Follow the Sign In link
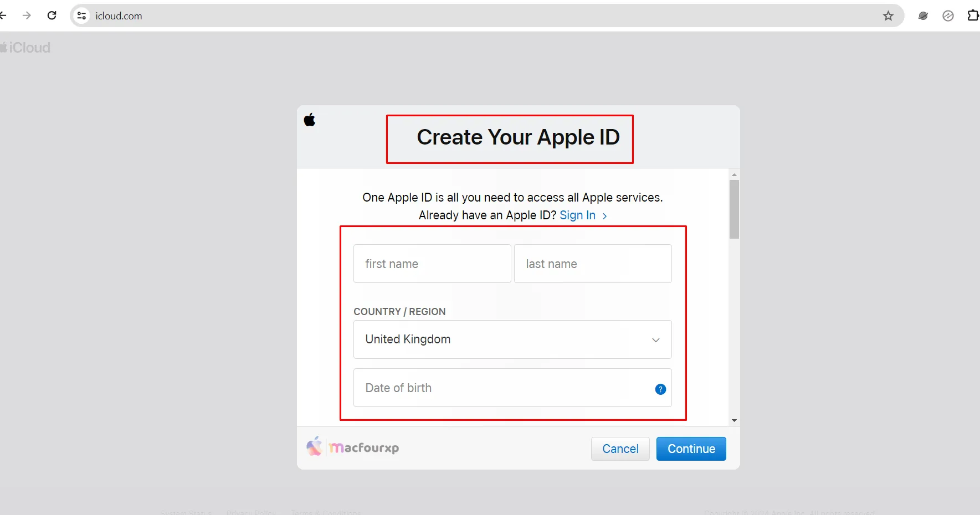980x515 pixels. click(583, 215)
